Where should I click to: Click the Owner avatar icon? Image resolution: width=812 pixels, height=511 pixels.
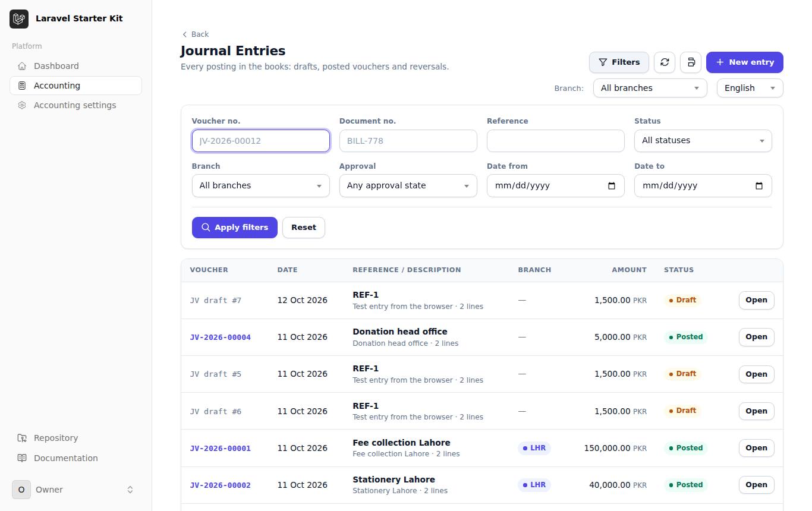(21, 490)
